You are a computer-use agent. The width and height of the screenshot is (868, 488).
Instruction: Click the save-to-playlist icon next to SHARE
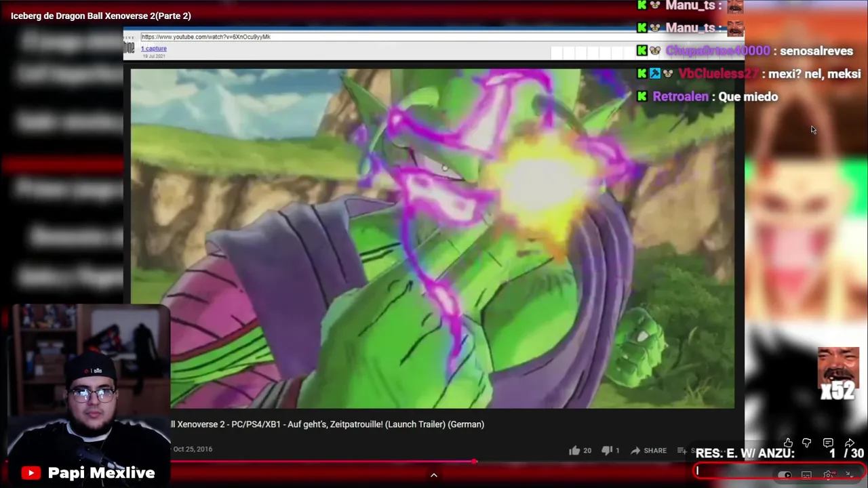tap(682, 450)
